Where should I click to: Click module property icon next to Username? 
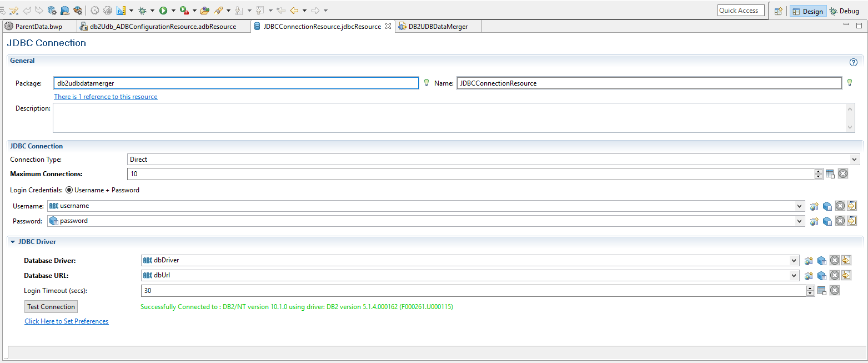(x=827, y=206)
